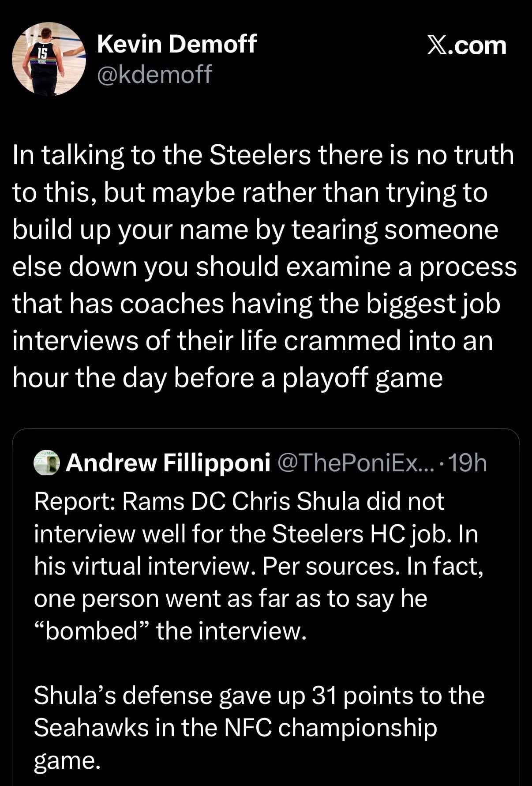Click Andrew Fillipponi's name in quoted post

(168, 463)
